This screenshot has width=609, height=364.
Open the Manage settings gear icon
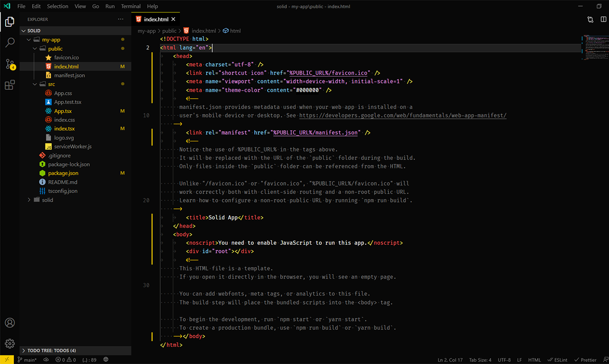click(10, 343)
